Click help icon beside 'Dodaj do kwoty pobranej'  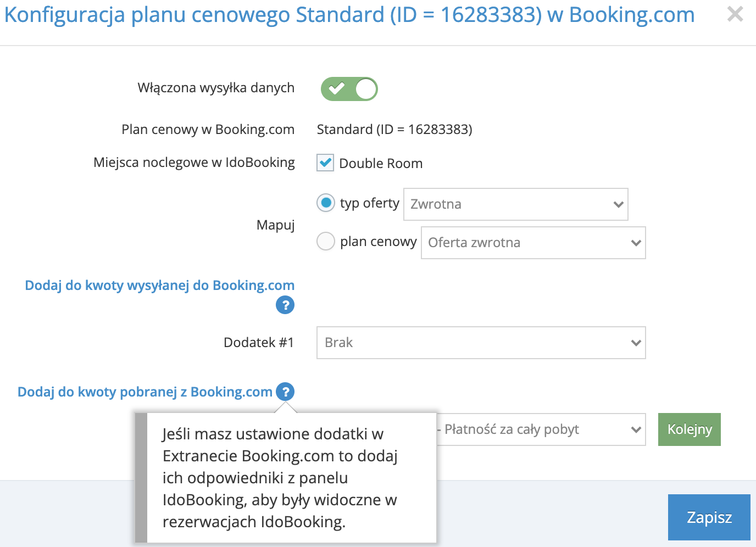(x=285, y=392)
